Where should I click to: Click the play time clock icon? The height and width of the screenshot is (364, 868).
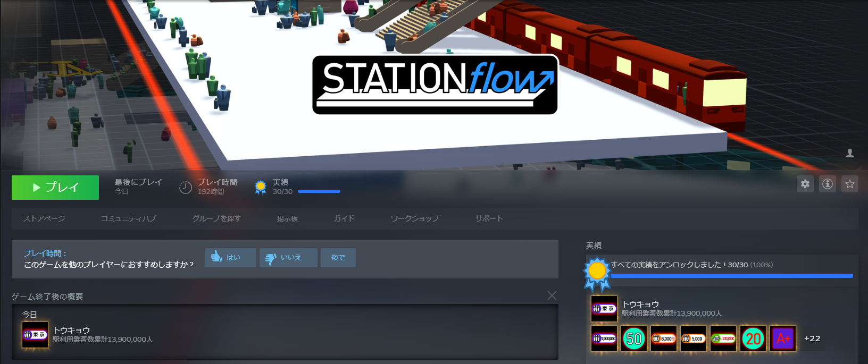tap(185, 187)
